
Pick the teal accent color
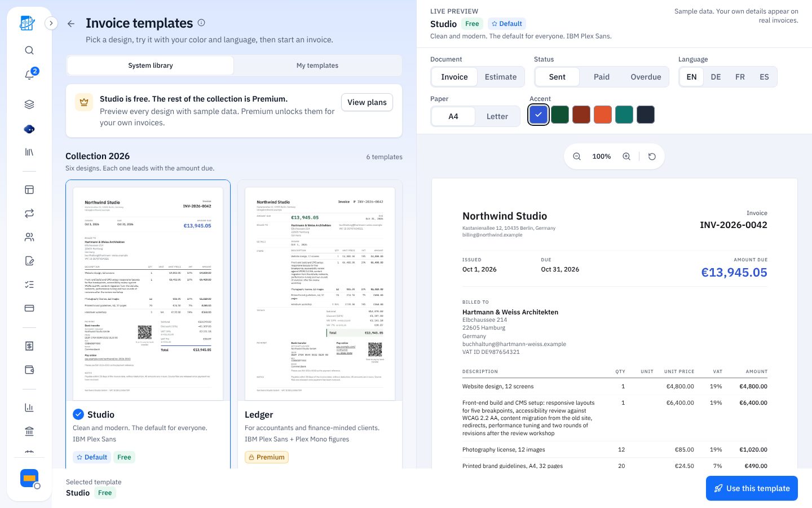point(624,115)
